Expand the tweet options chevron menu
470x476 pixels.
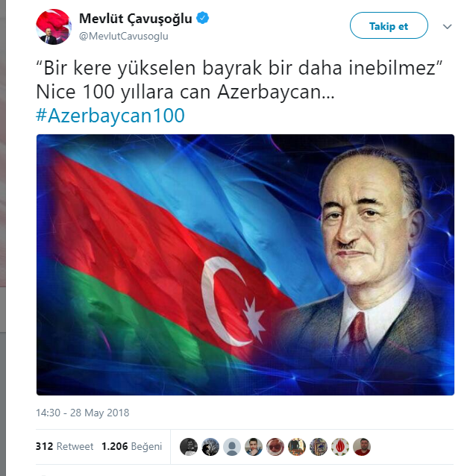(447, 27)
